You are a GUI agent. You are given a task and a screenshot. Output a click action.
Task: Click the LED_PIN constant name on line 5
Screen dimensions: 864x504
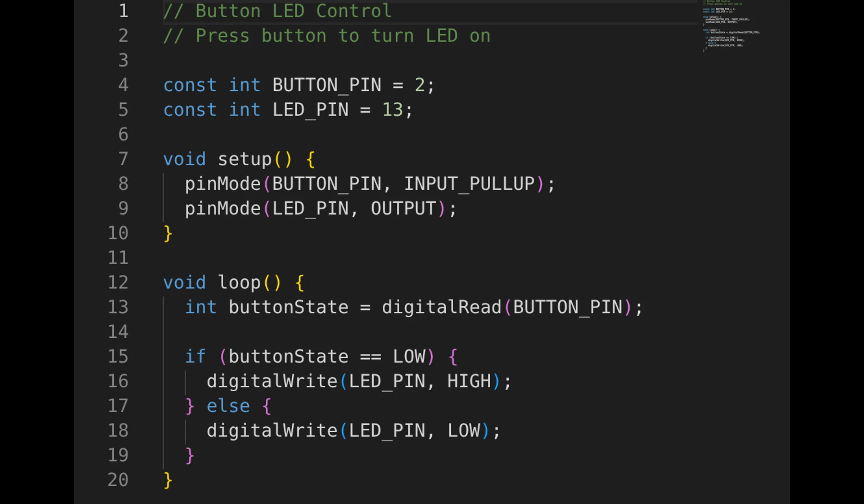[310, 110]
